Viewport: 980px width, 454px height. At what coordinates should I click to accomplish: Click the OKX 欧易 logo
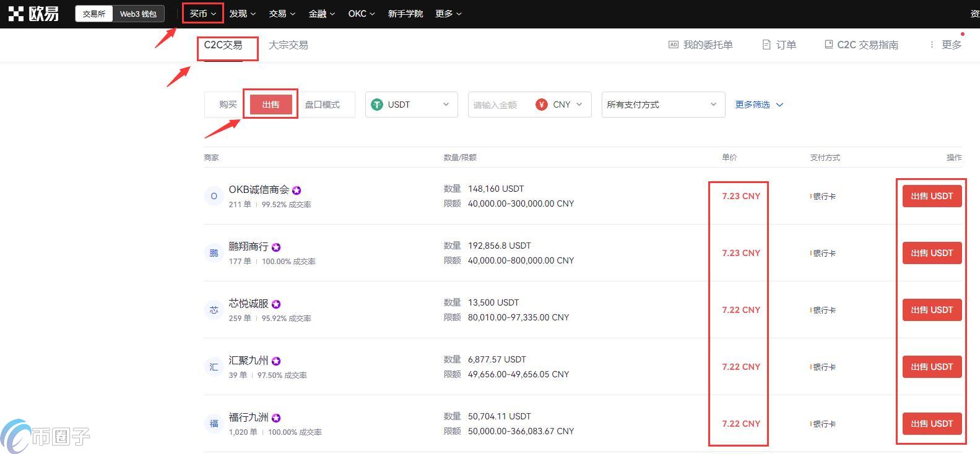(x=33, y=13)
